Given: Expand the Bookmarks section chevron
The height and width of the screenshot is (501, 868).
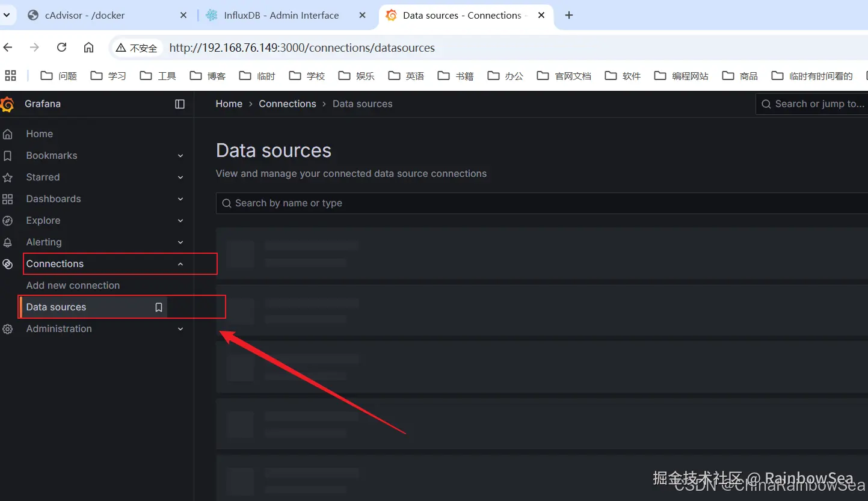Looking at the screenshot, I should [x=180, y=156].
